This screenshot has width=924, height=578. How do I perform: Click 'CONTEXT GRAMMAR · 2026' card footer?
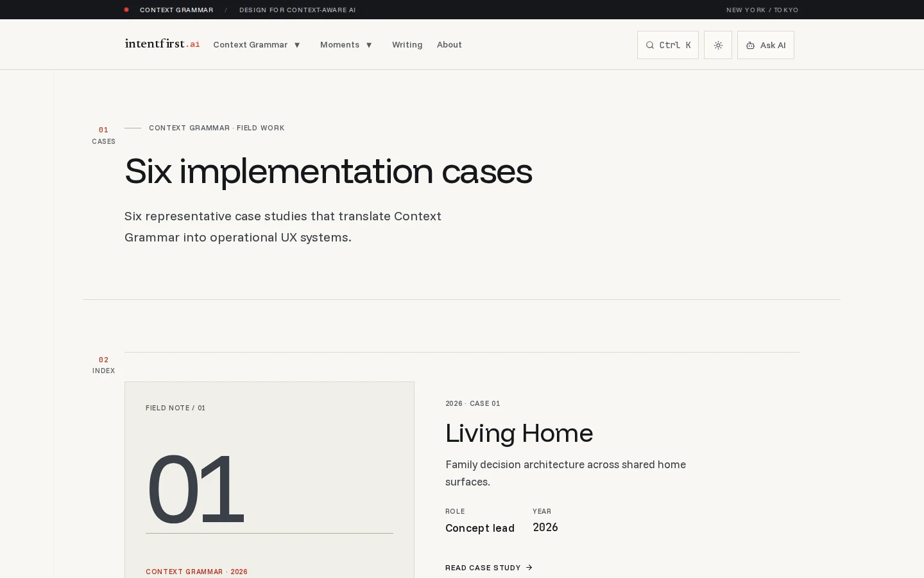pyautogui.click(x=196, y=572)
